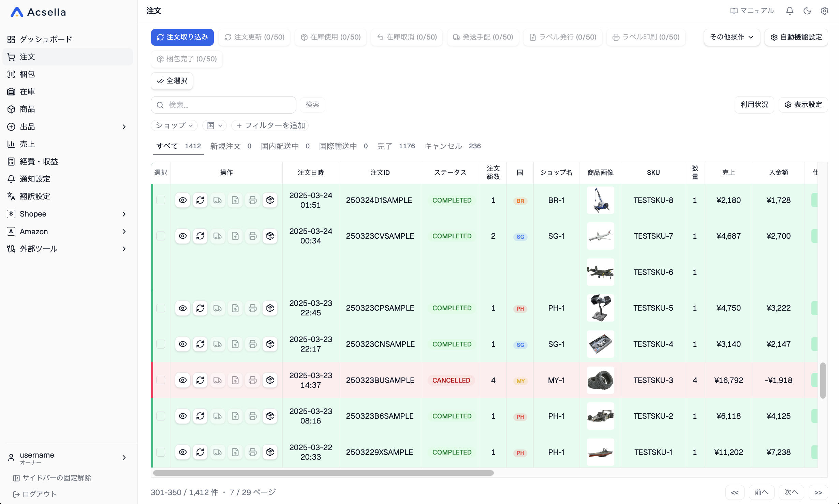
Task: Tick checkbox for order 250323CNSAMPLE
Action: 161,344
